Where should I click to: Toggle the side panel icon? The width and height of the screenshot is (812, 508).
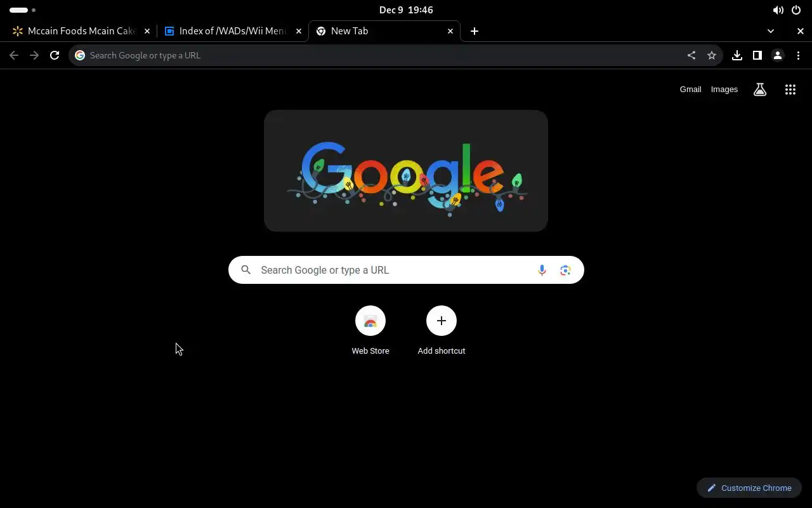pyautogui.click(x=757, y=55)
